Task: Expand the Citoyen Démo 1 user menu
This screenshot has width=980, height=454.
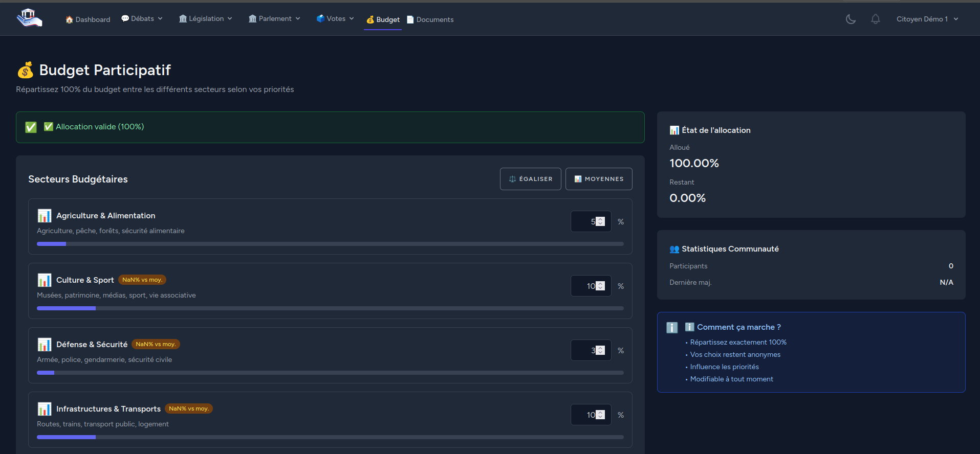Action: pos(927,19)
